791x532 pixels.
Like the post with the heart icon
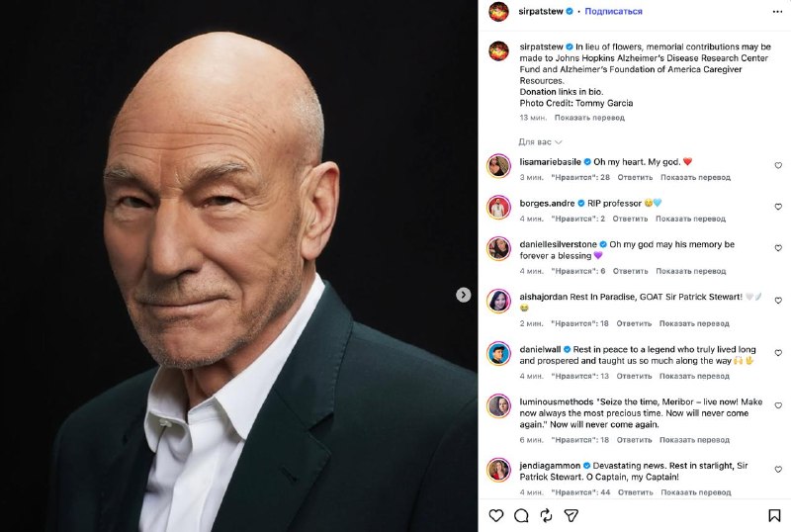tap(496, 515)
